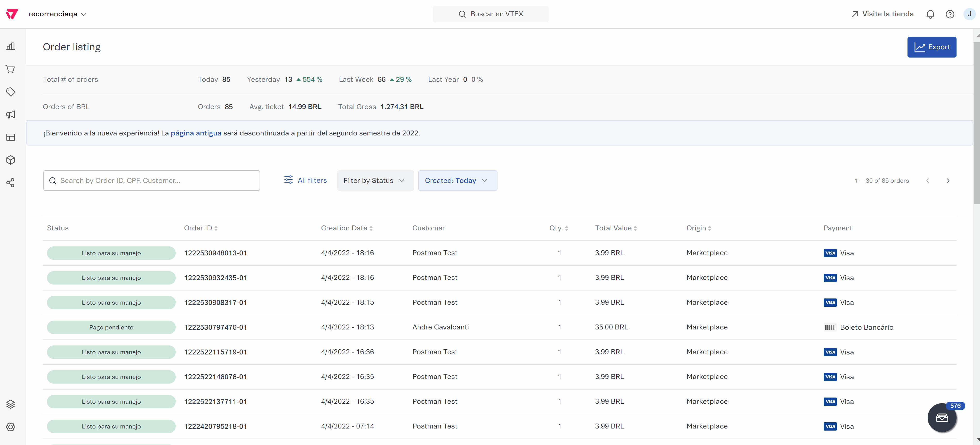Expand the Created: Today date filter
Viewport: 980px width, 445px height.
click(x=457, y=181)
